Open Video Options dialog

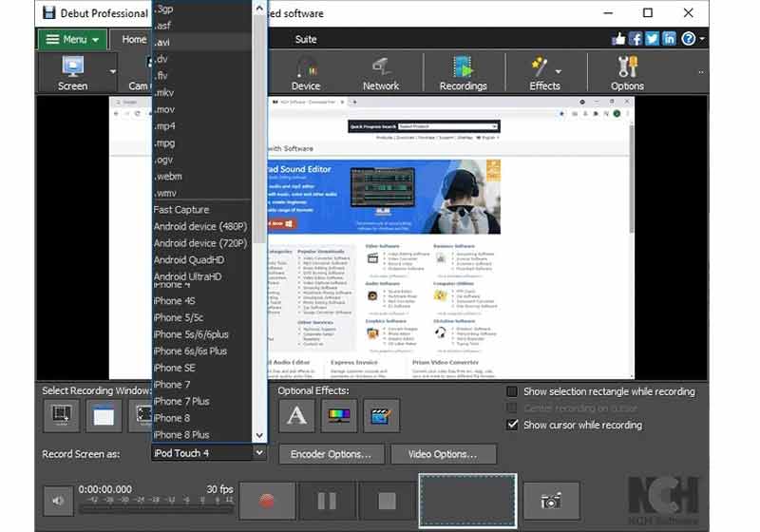coord(444,454)
